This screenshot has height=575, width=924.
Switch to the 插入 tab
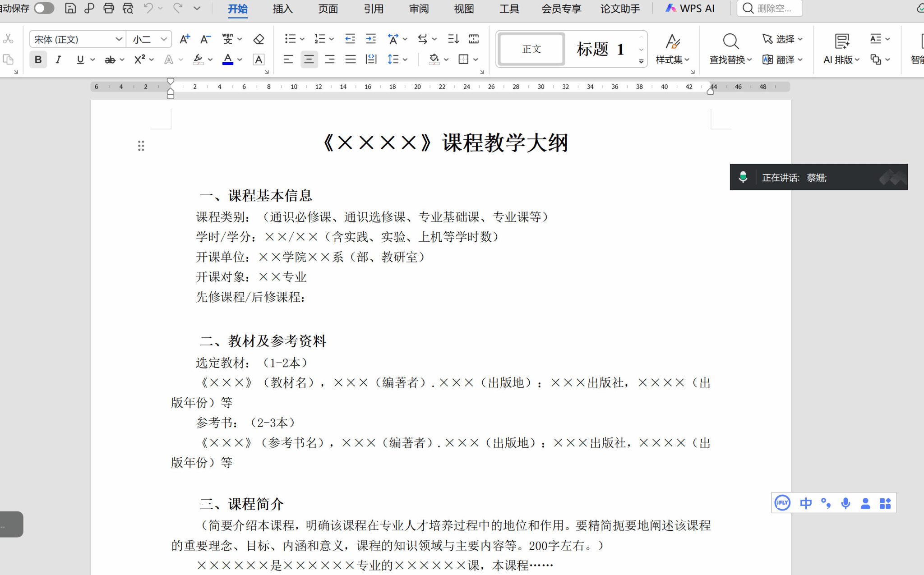pos(283,9)
